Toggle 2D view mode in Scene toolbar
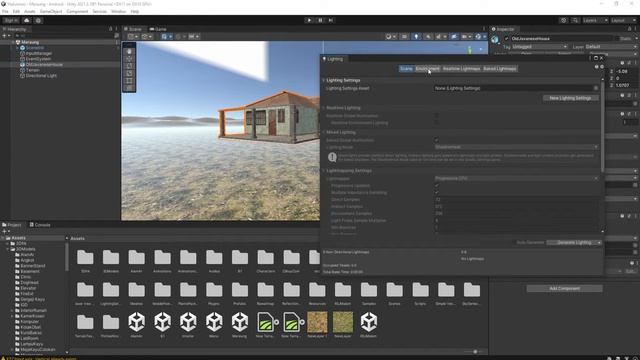Image resolution: width=640 pixels, height=360 pixels. pyautogui.click(x=404, y=36)
